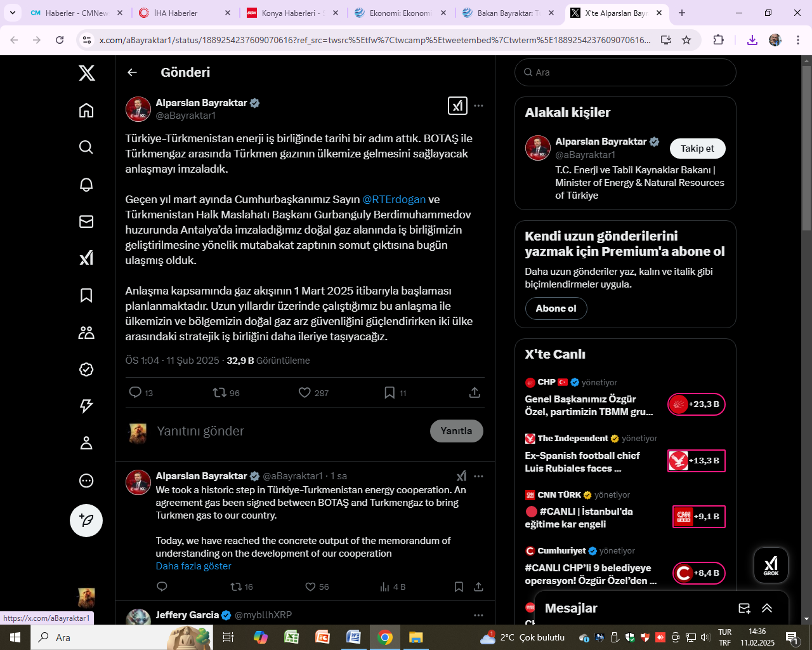Switch to the Haberler - CMNews tab
Screen dimensions: 812x650
click(77, 13)
